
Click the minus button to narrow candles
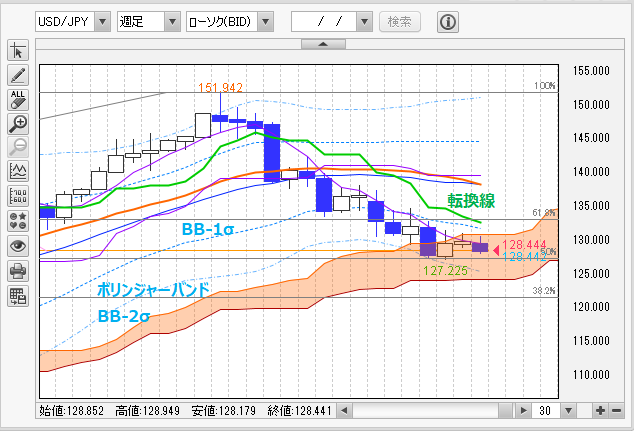pyautogui.click(x=617, y=411)
